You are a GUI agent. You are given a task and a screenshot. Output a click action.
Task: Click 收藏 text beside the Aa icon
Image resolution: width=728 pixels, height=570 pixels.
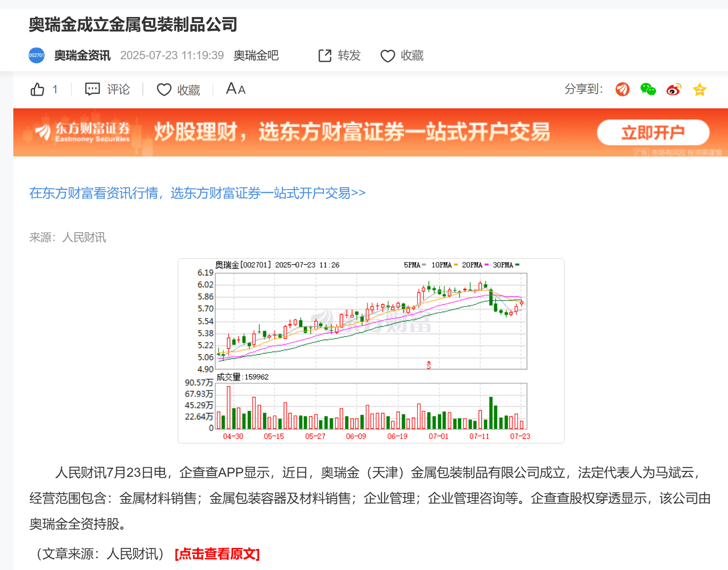pyautogui.click(x=189, y=90)
